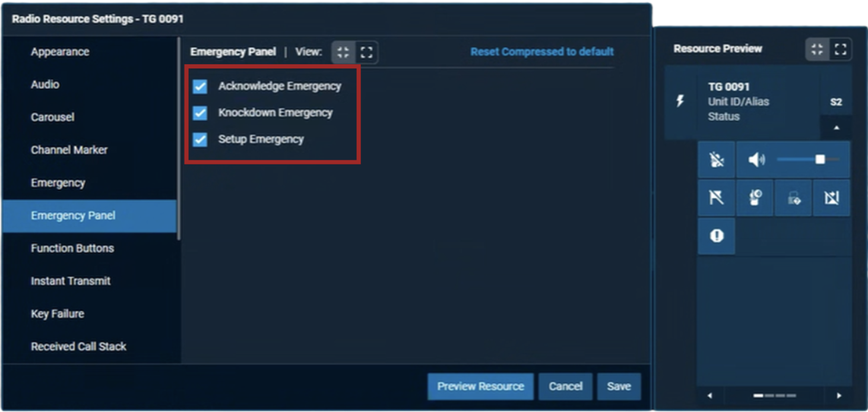
Task: Click the crossed-out tile icon right of padlock
Action: click(831, 198)
